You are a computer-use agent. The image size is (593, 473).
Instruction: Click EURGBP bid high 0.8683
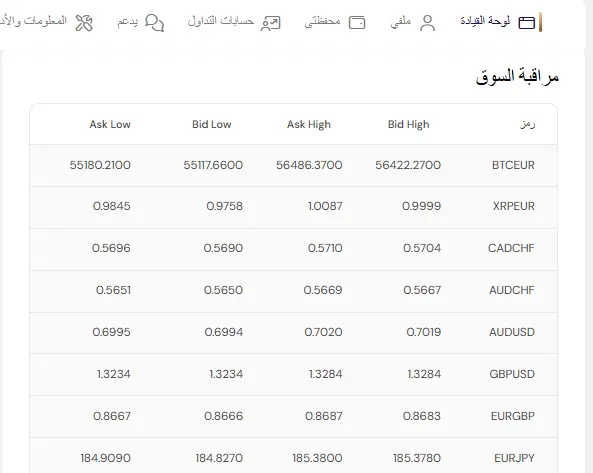(422, 416)
